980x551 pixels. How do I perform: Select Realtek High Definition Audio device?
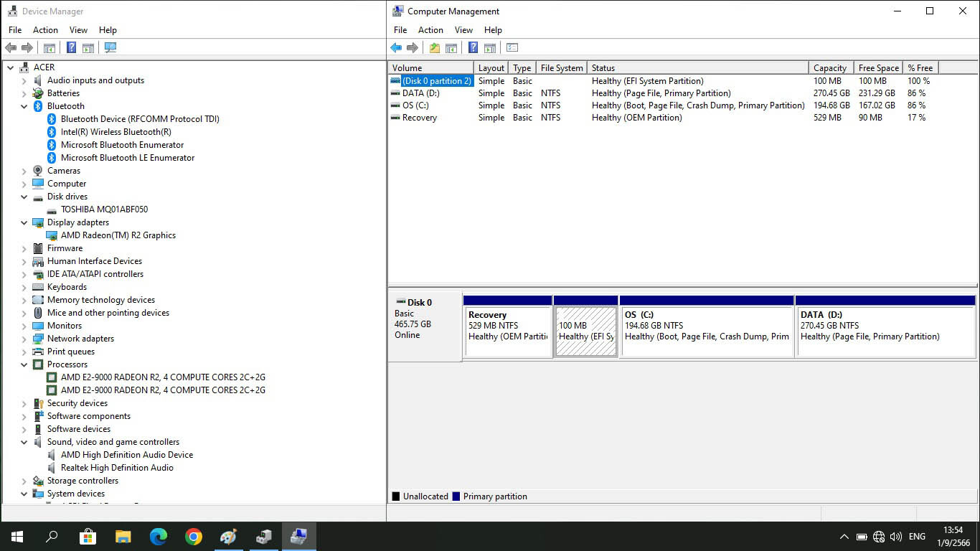pyautogui.click(x=117, y=468)
